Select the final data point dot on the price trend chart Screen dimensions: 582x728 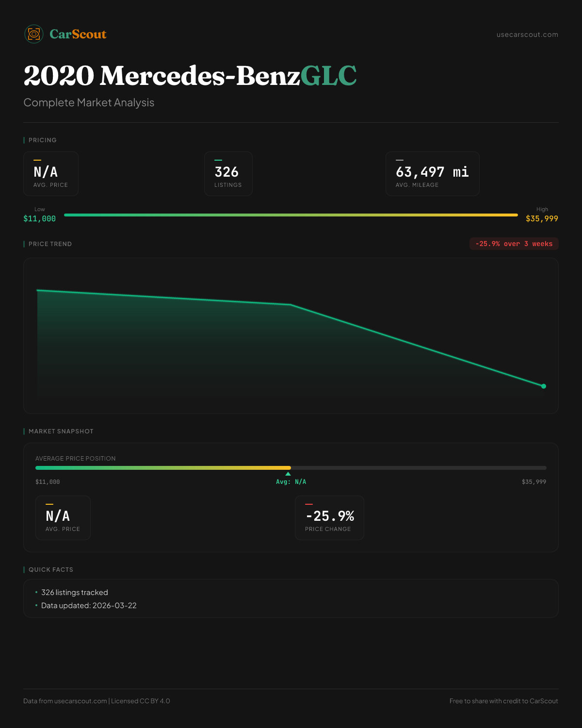(x=544, y=386)
